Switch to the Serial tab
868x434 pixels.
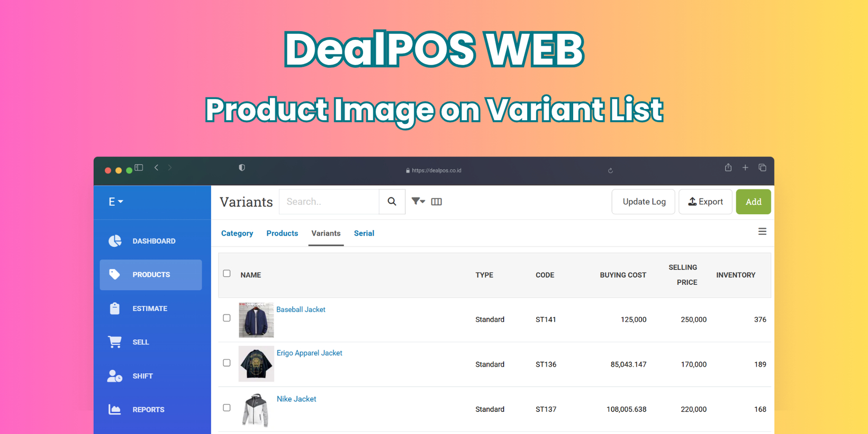pos(364,233)
